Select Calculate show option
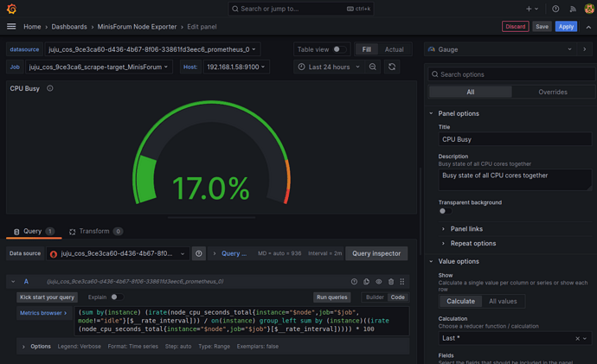Image resolution: width=597 pixels, height=364 pixels. (x=460, y=301)
